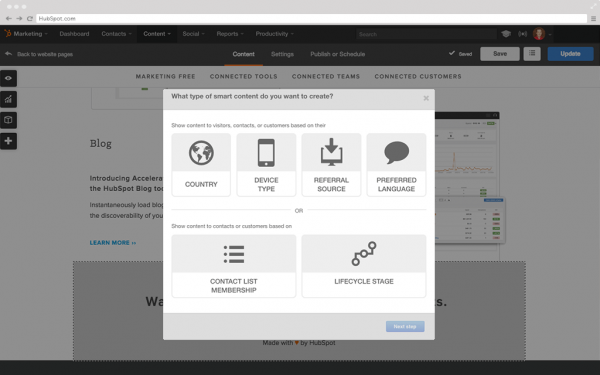Switch to Publish or Schedule tab
Viewport: 600px width, 375px height.
tap(338, 54)
